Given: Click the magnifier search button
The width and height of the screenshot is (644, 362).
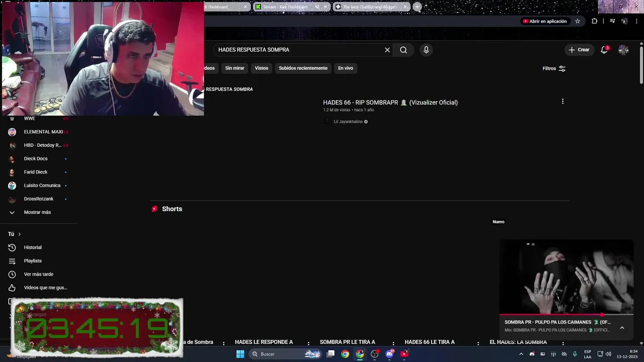Looking at the screenshot, I should coord(404,50).
